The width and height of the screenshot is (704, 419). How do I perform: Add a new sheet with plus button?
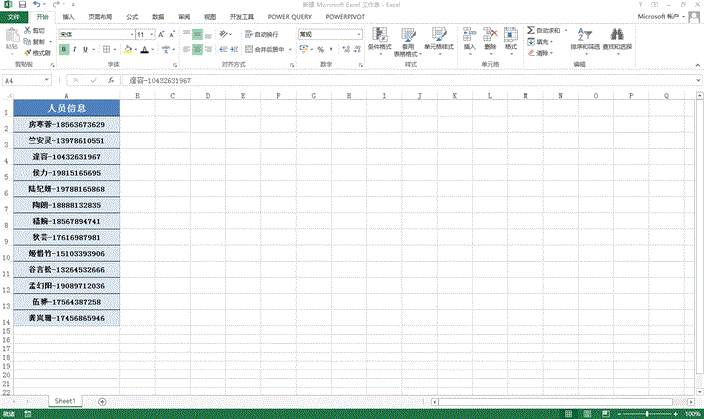(x=102, y=401)
